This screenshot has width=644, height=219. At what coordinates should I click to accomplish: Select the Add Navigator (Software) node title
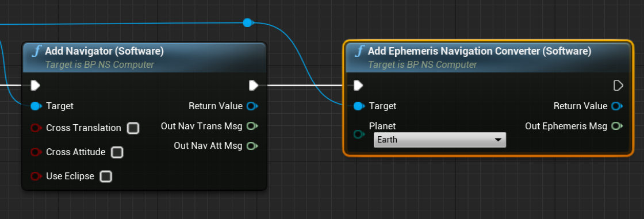pyautogui.click(x=104, y=51)
